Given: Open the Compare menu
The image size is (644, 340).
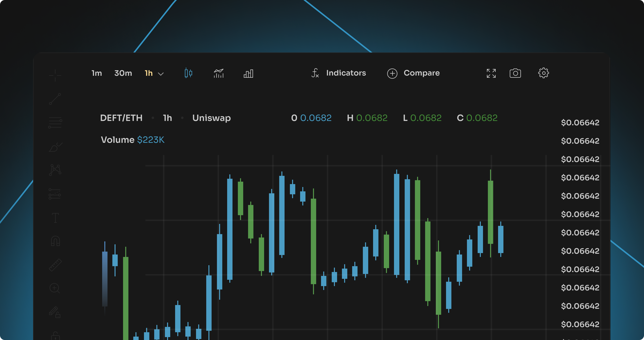Looking at the screenshot, I should [421, 73].
